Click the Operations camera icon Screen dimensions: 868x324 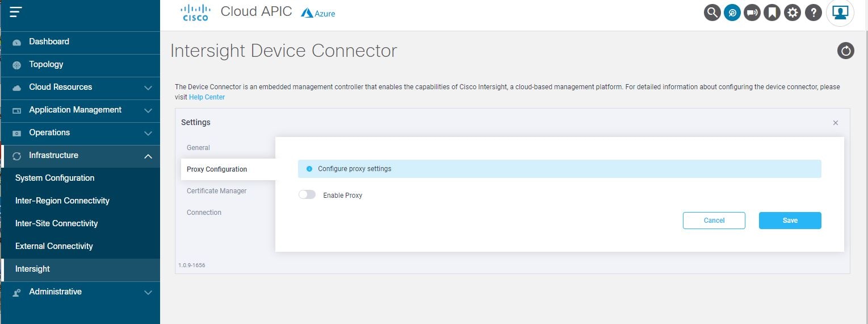pyautogui.click(x=16, y=133)
